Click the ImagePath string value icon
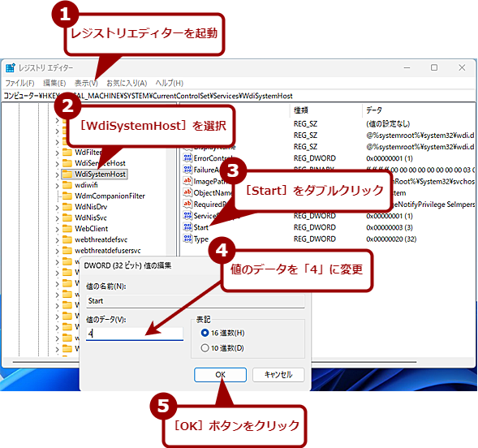The height and width of the screenshot is (448, 478). (187, 181)
